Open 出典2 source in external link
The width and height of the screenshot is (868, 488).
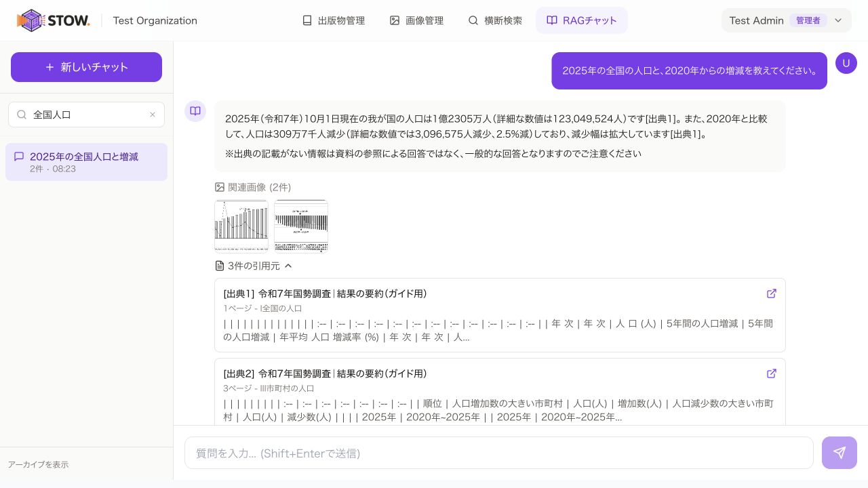point(772,373)
